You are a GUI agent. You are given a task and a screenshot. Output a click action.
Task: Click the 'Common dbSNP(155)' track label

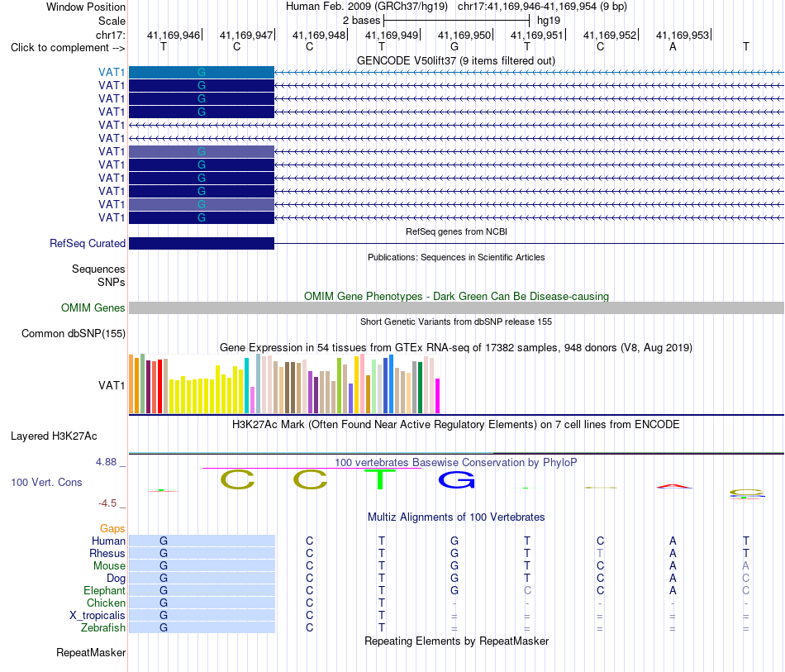[x=73, y=333]
